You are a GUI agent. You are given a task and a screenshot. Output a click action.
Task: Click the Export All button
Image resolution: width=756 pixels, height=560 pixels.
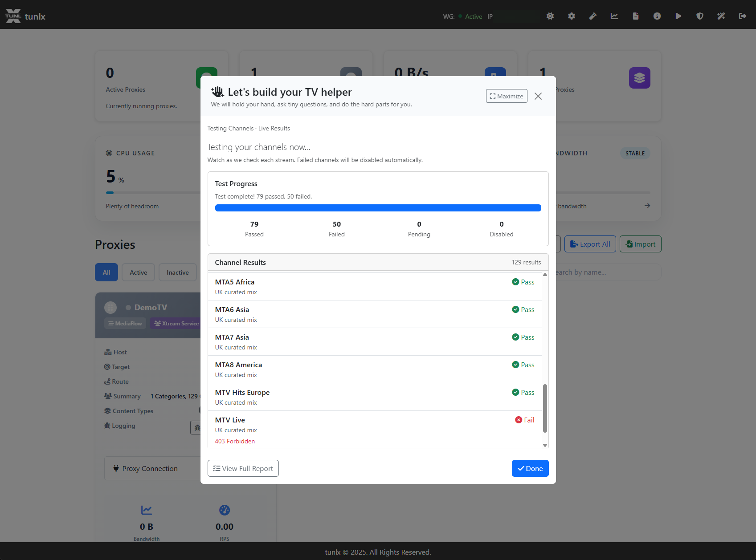tap(590, 244)
